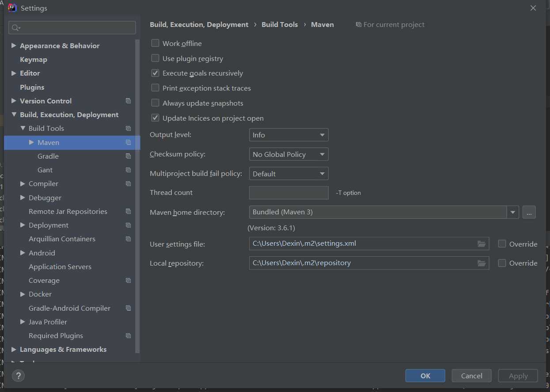Click into the settings search field
550x392 pixels.
point(72,28)
